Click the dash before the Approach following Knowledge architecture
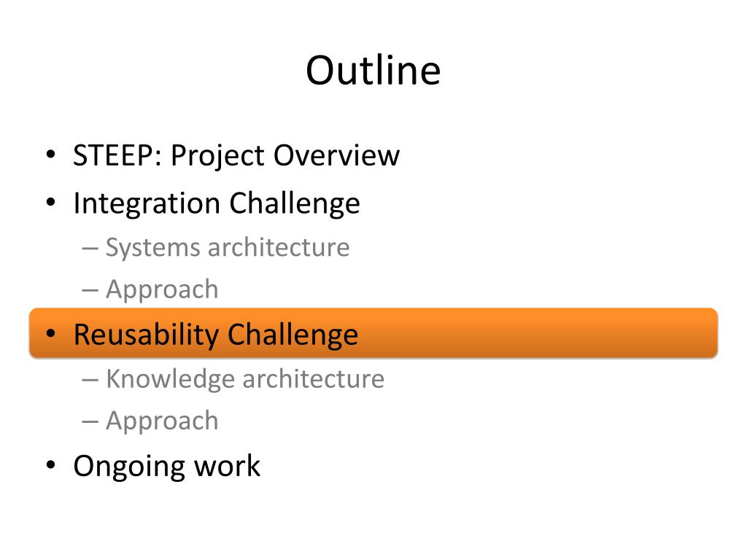 [x=90, y=422]
